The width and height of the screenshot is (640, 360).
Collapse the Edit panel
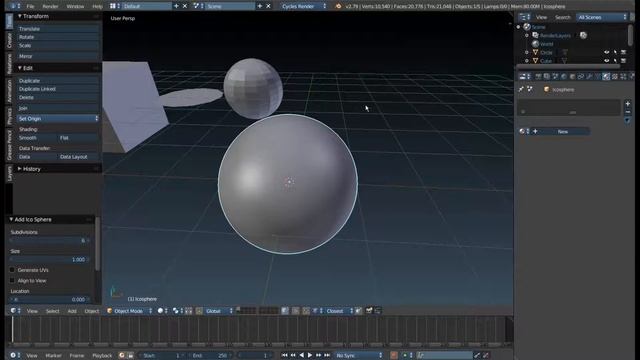(19, 68)
